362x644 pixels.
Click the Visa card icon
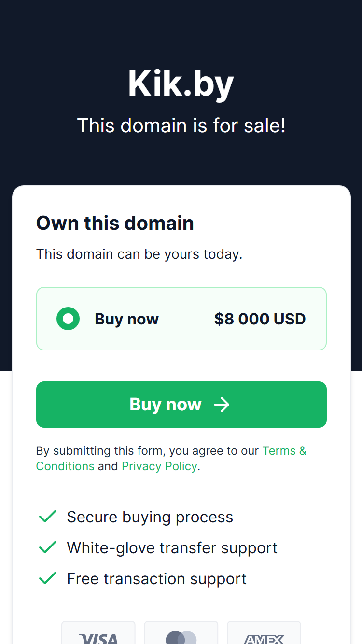[98, 633]
